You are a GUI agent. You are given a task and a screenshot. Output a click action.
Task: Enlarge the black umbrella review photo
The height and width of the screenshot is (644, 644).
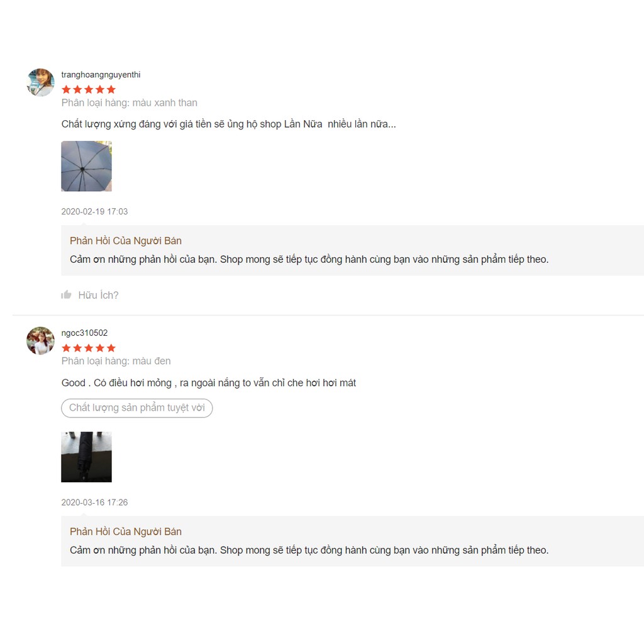(x=86, y=457)
